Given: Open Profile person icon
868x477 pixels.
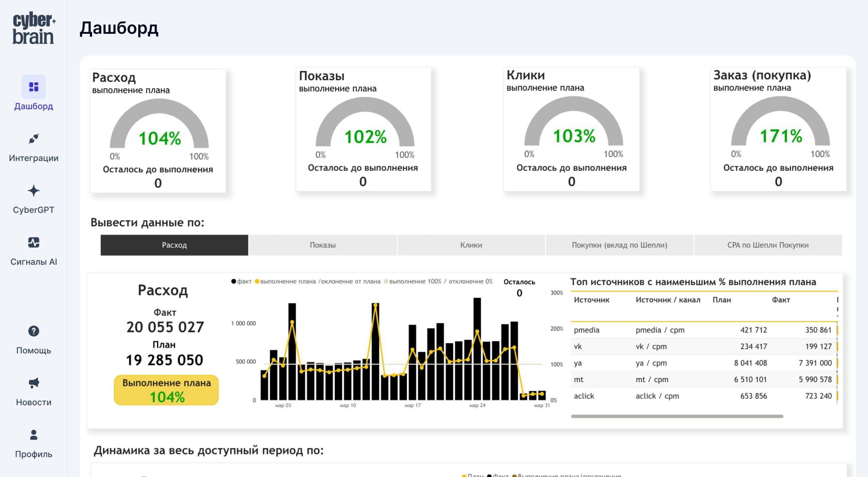Looking at the screenshot, I should tap(34, 435).
